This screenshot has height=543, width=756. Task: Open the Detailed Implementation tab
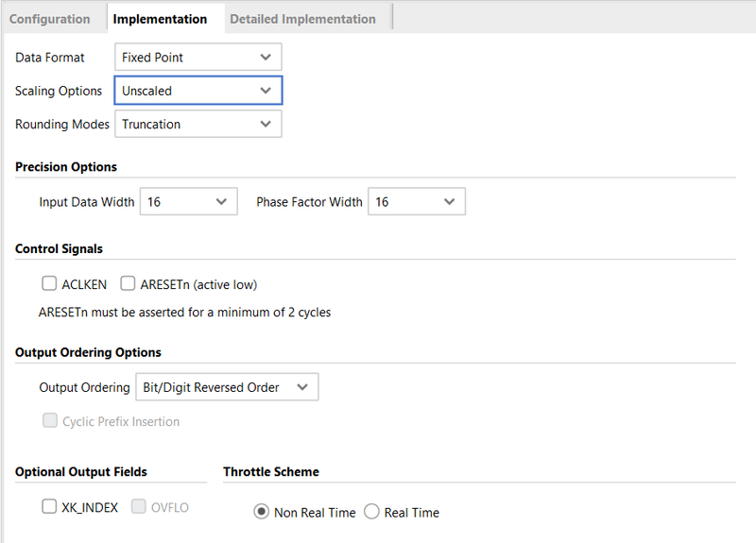[x=302, y=19]
